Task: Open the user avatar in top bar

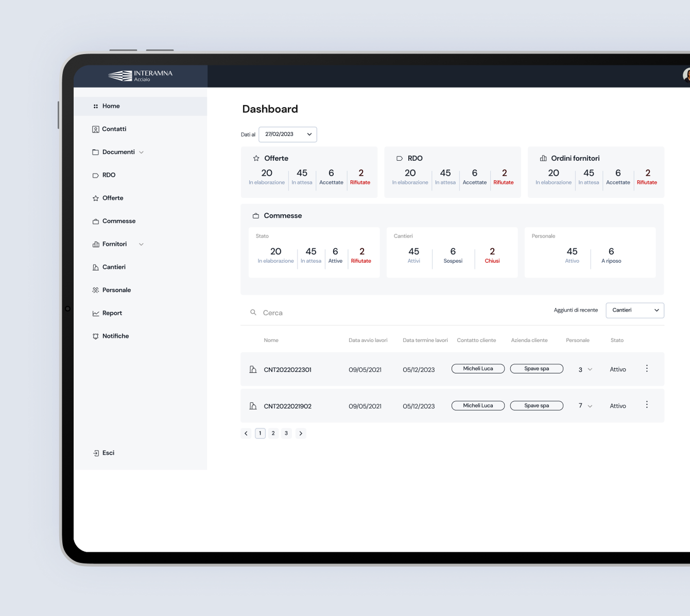Action: point(686,76)
